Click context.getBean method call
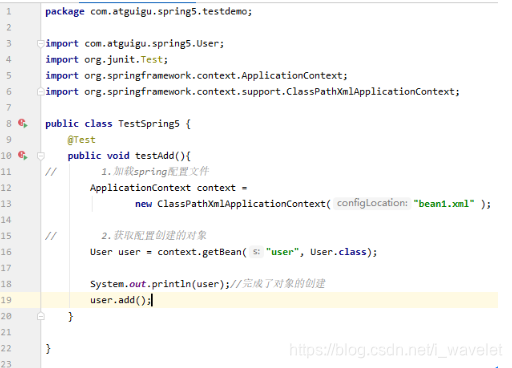Viewport: 512px width, 368px height. tap(199, 252)
